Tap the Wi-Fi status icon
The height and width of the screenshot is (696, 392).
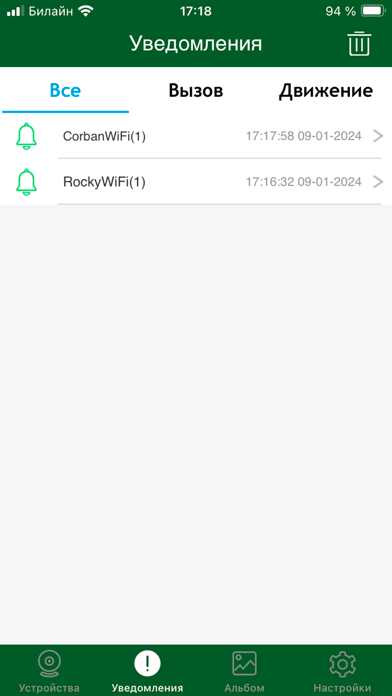click(x=85, y=11)
